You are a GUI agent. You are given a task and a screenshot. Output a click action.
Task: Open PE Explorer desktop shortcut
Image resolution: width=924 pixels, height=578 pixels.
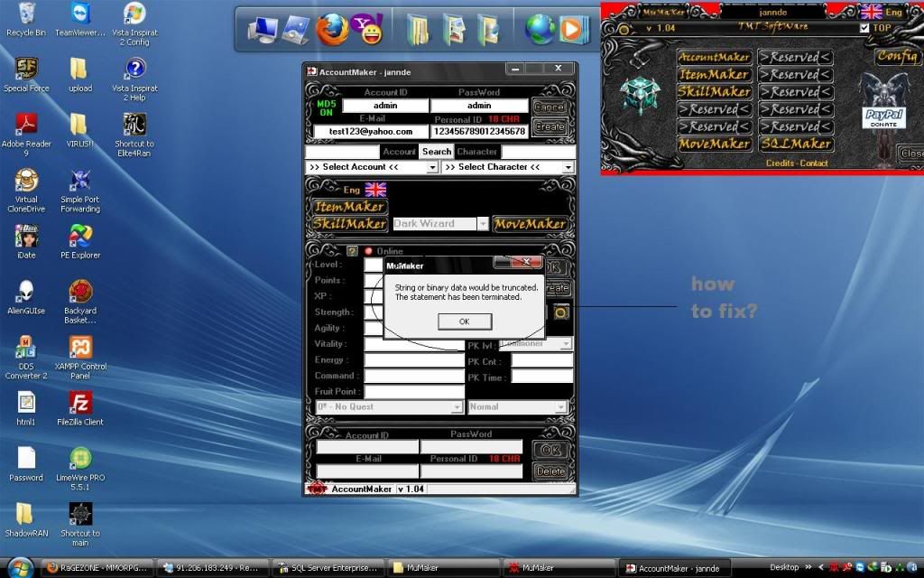coord(81,236)
